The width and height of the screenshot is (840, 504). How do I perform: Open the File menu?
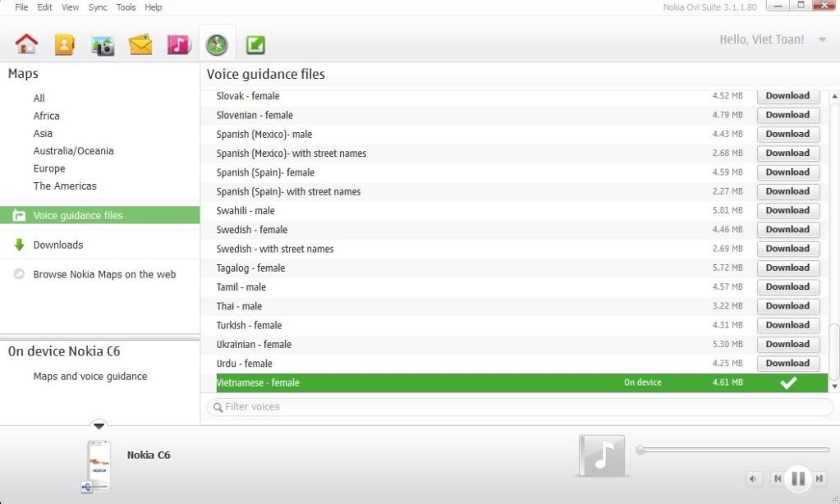coord(21,7)
